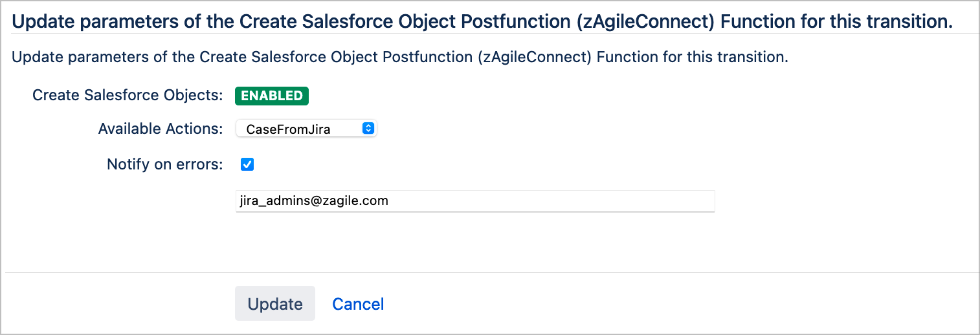Click the "Notify on errors:" label
The width and height of the screenshot is (980, 335).
(164, 164)
